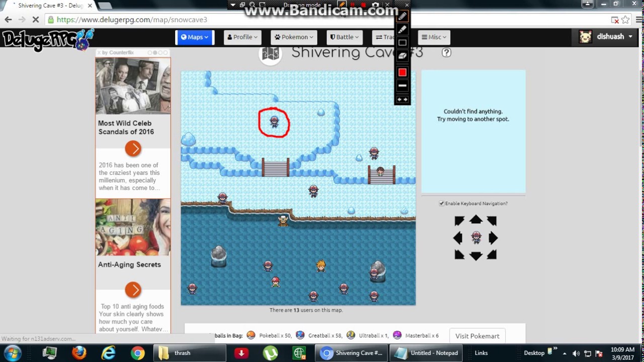
Task: Open the Misc dropdown menu
Action: (435, 37)
